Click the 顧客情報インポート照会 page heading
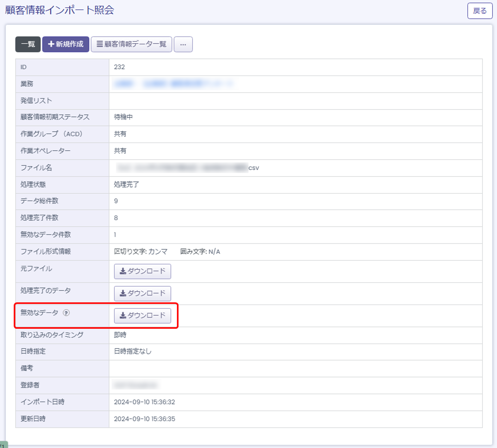Viewport: 497px width, 448px height. tap(59, 10)
